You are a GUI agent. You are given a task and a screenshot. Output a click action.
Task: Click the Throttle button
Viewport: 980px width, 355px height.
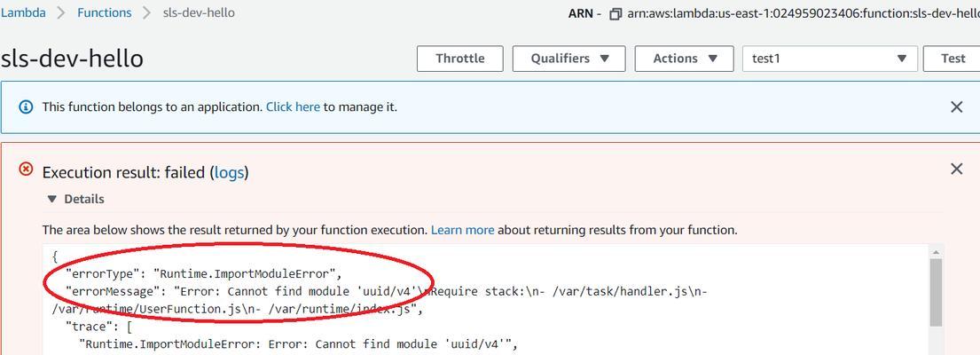coord(460,59)
